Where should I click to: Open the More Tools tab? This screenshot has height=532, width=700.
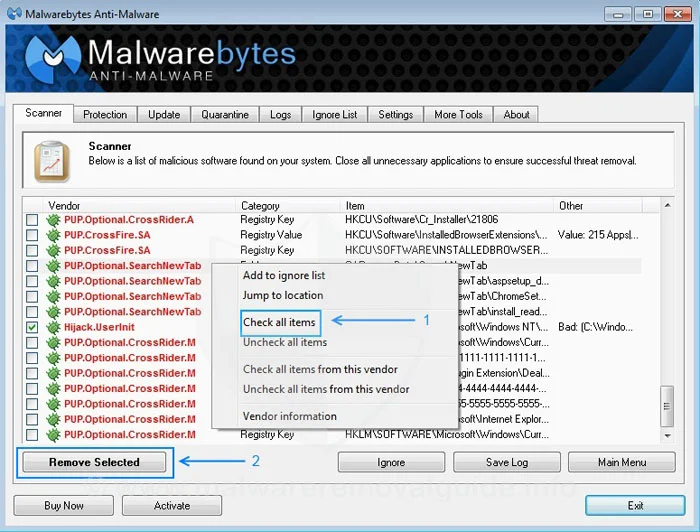coord(458,115)
